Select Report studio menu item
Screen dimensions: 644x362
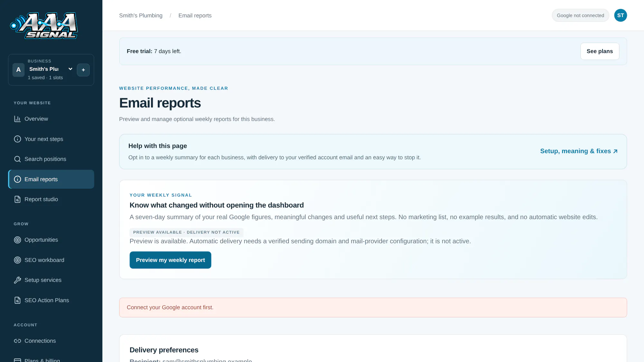coord(51,199)
